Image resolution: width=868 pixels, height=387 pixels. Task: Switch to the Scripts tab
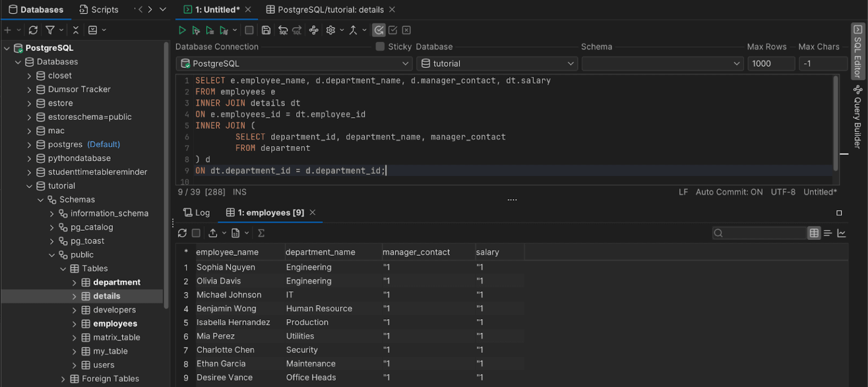coord(99,10)
